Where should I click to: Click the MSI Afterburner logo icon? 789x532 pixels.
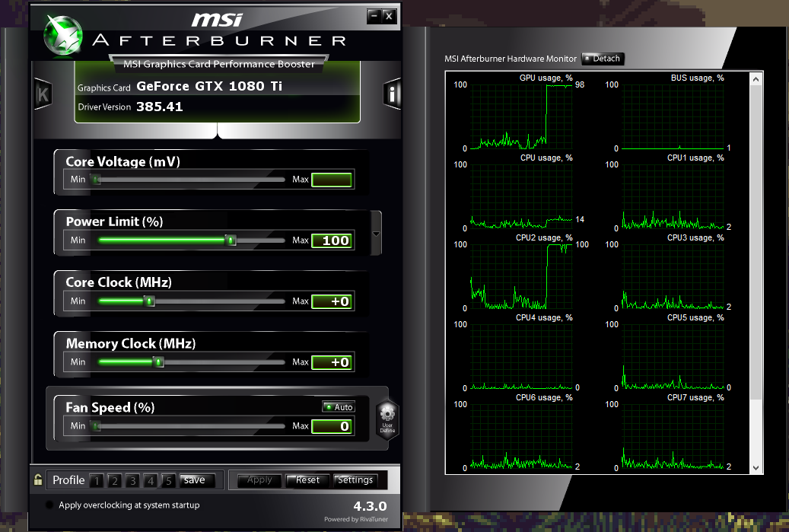63,34
